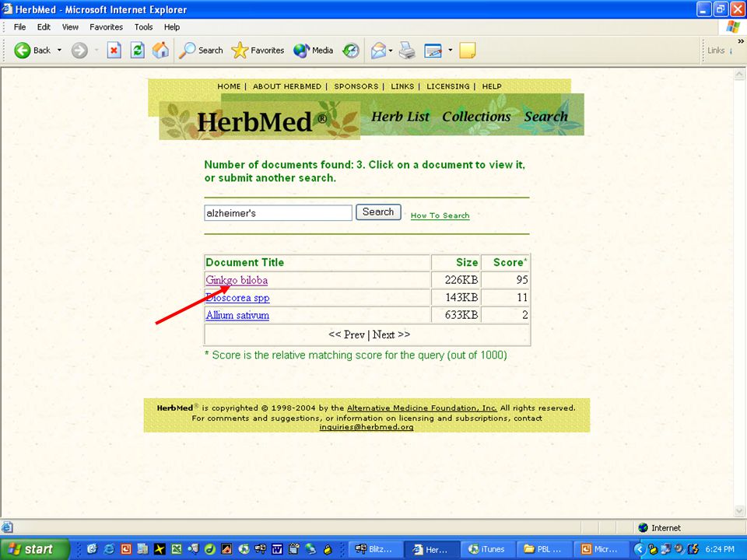This screenshot has height=560, width=747.
Task: Open the Collections banner link
Action: coord(476,117)
